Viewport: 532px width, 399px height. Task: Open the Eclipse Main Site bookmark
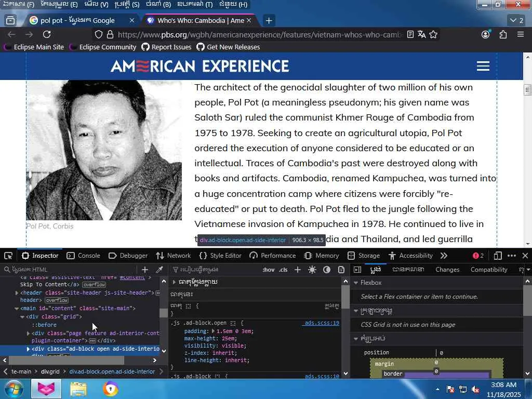[34, 47]
